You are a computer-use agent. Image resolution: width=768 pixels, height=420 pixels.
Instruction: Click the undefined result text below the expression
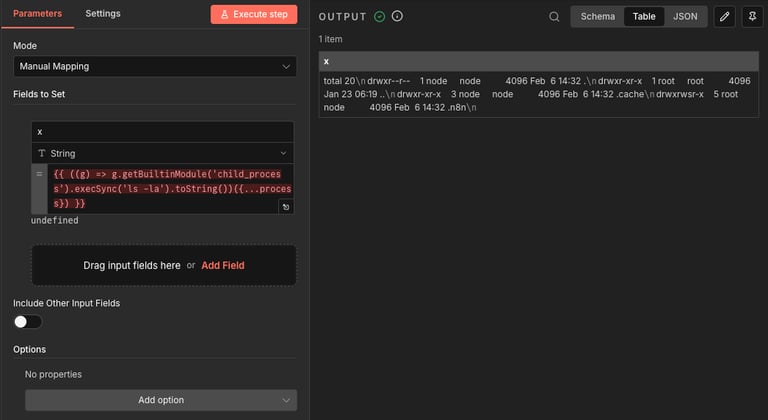(54, 221)
